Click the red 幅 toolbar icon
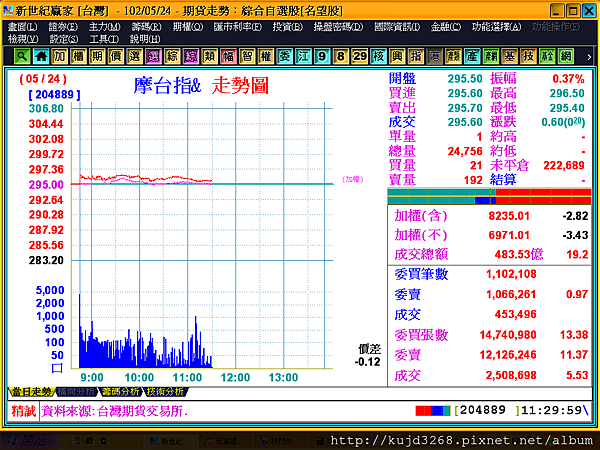 (x=228, y=56)
